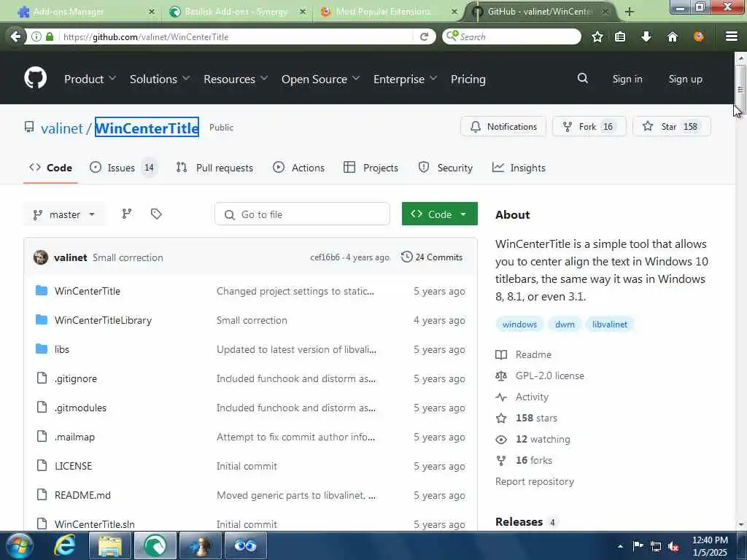Screen dimensions: 747x560
Task: Click the Go to file field
Action: tap(302, 214)
